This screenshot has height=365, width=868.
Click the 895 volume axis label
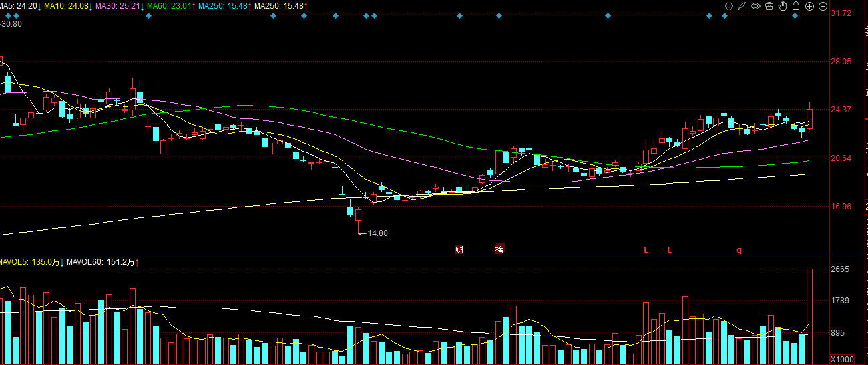(838, 333)
